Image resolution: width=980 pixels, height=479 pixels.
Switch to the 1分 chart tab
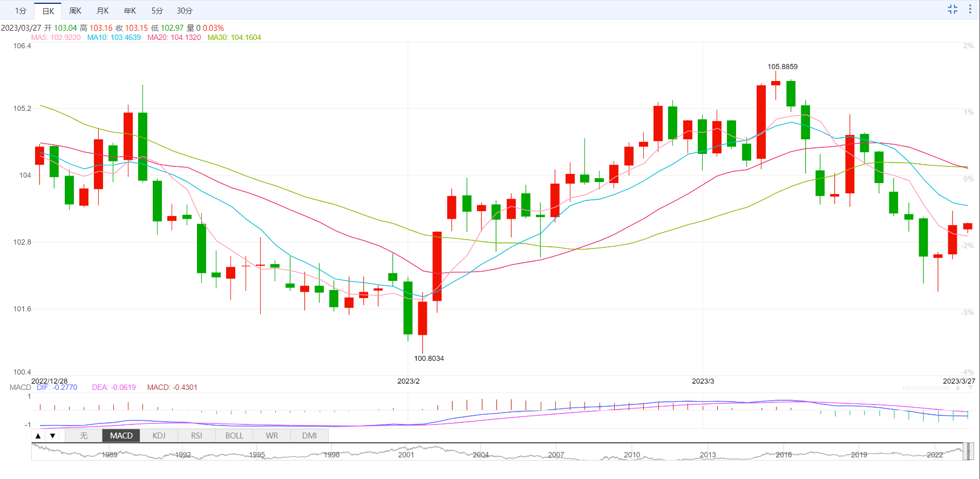coord(21,11)
